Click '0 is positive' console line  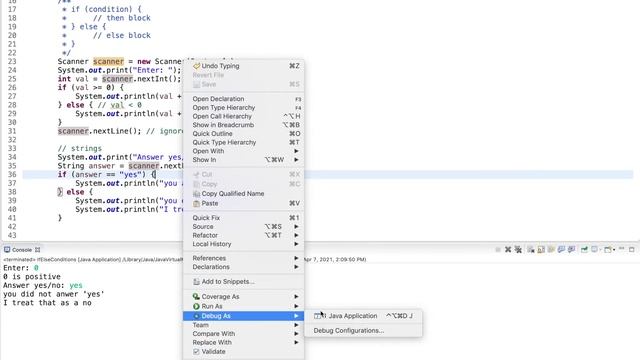[x=32, y=277]
